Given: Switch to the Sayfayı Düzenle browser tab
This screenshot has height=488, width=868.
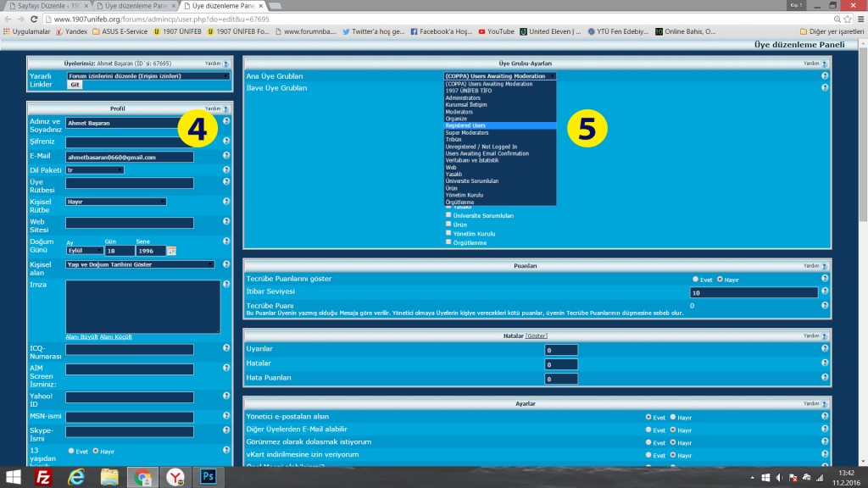Looking at the screenshot, I should (x=47, y=5).
